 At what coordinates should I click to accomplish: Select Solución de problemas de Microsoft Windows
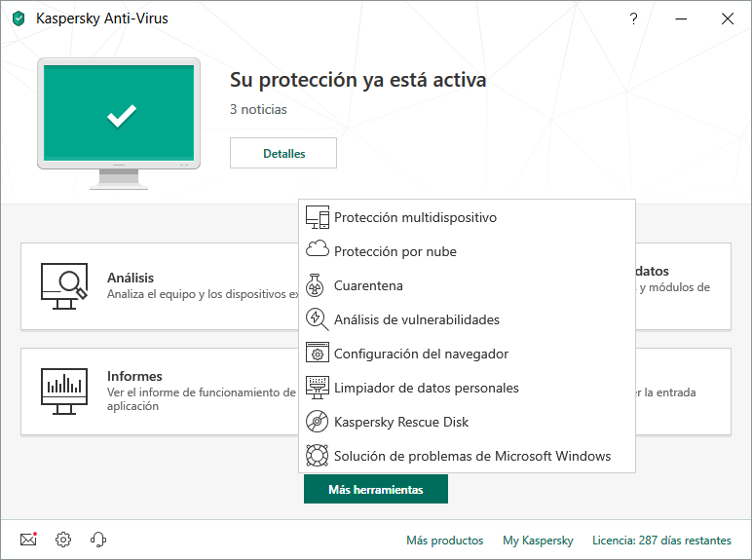coord(472,456)
